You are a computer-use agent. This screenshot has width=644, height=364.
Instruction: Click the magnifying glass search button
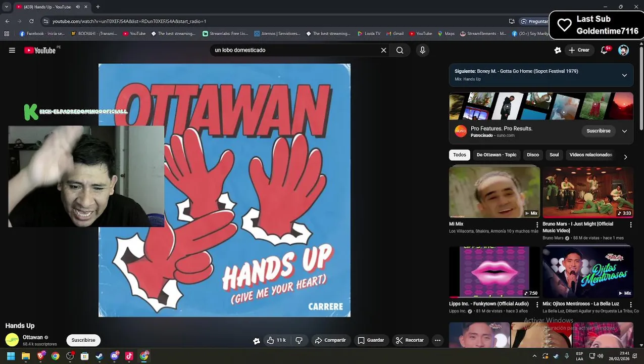400,50
